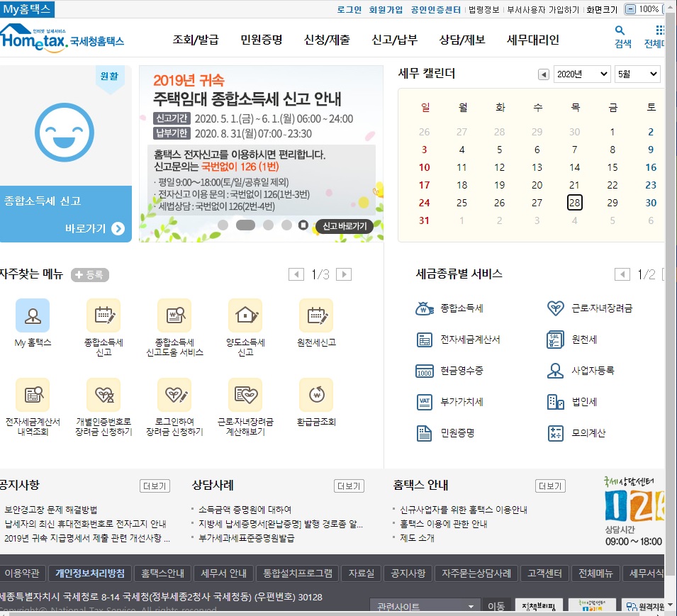The image size is (677, 616).
Task: Decrease screen size with minus button
Action: (x=631, y=9)
